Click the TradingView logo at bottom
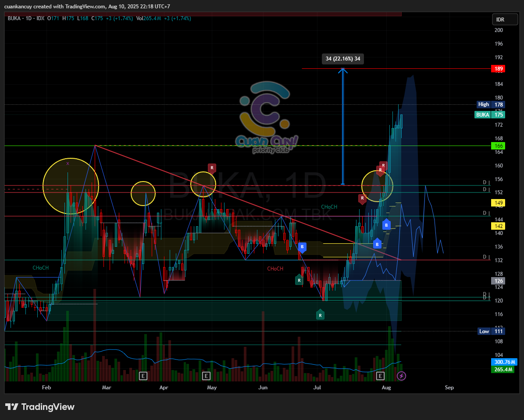Screen dimensions: 524x420 [x=40, y=407]
